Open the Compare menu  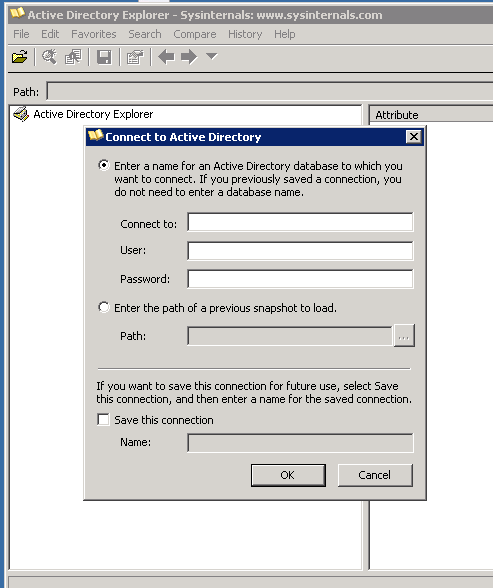(195, 34)
